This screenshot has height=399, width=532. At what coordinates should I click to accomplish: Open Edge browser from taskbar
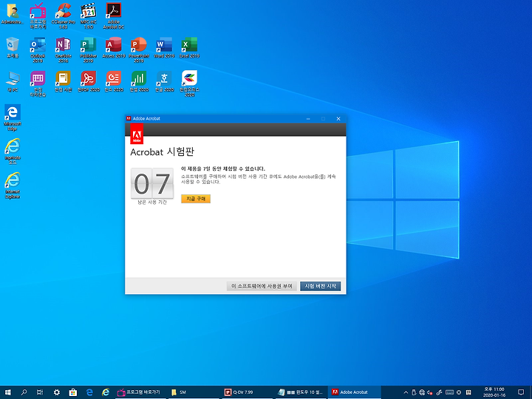pos(89,392)
